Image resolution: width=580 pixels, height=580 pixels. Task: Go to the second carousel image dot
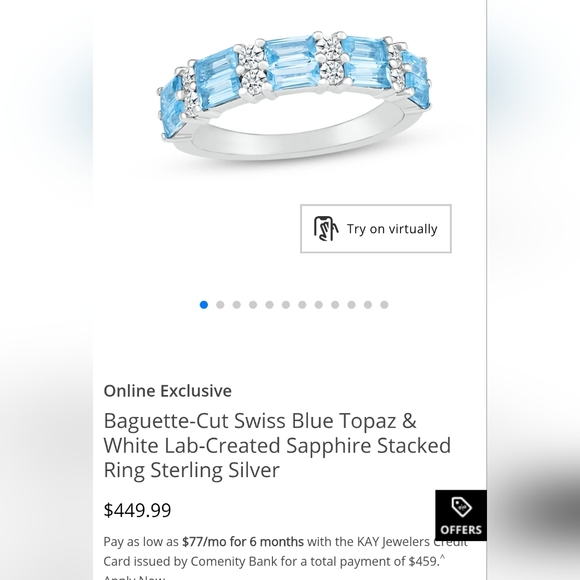pos(220,305)
